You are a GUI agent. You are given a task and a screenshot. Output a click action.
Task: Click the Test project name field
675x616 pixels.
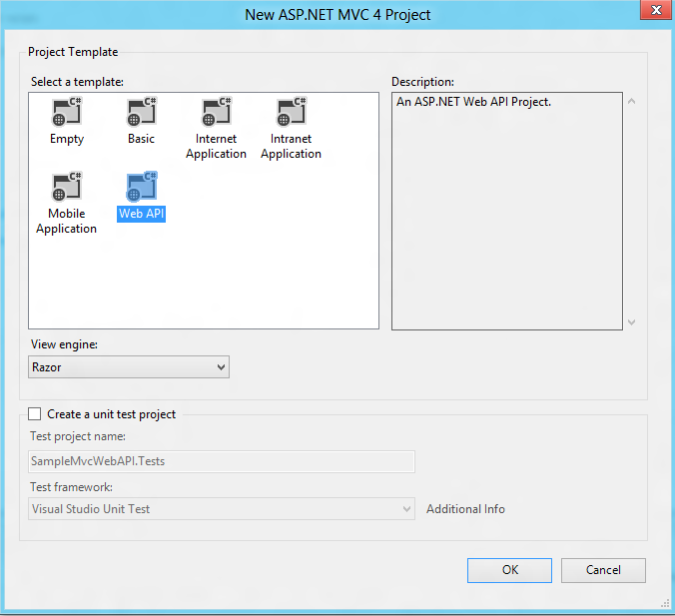click(x=222, y=461)
